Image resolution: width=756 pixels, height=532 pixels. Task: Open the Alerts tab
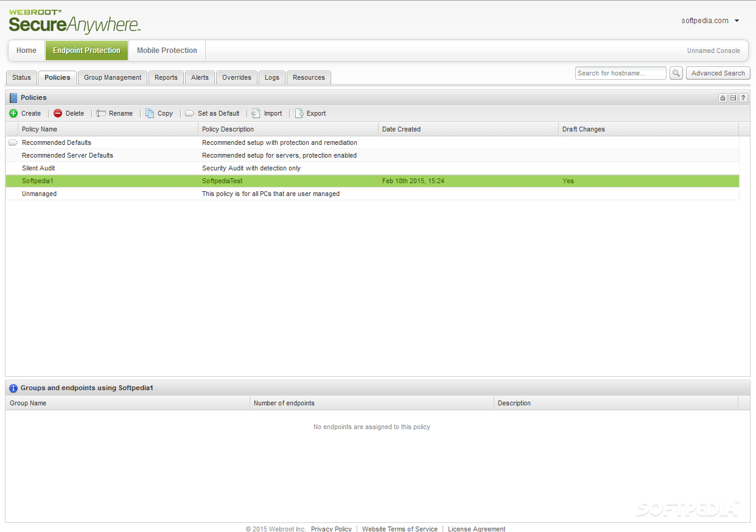pyautogui.click(x=200, y=77)
